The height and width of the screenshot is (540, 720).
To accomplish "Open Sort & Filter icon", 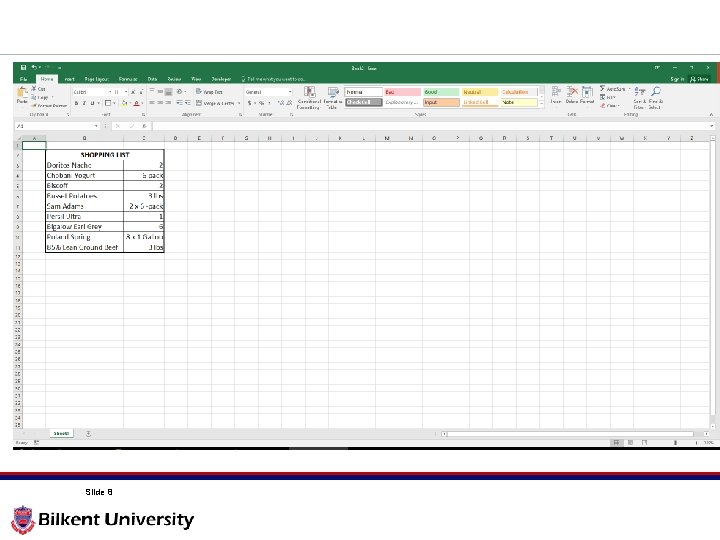I will 640,91.
